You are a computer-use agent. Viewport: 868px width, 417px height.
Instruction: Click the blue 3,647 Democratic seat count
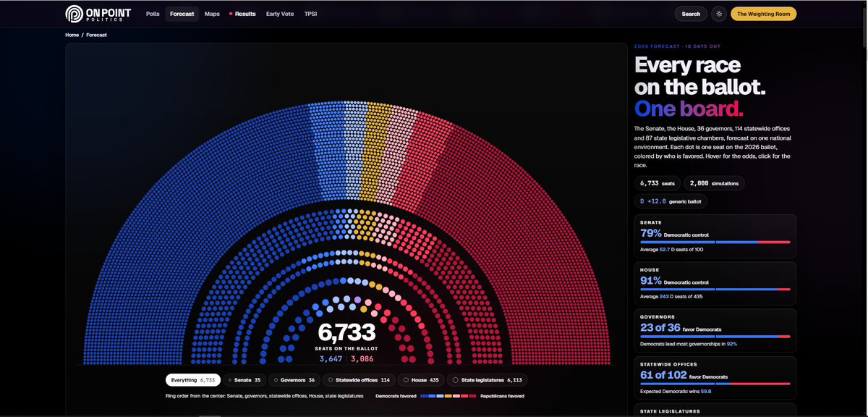(x=331, y=358)
